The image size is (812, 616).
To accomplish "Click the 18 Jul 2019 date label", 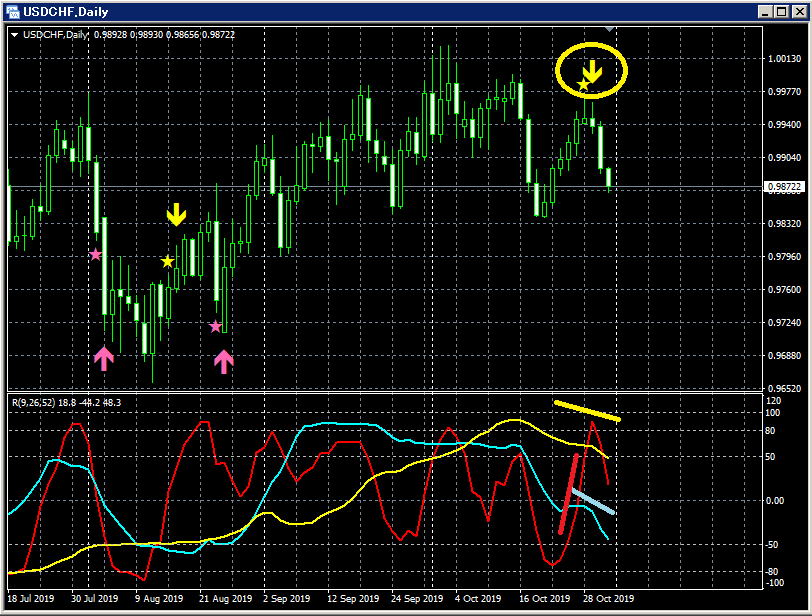I will pyautogui.click(x=31, y=598).
